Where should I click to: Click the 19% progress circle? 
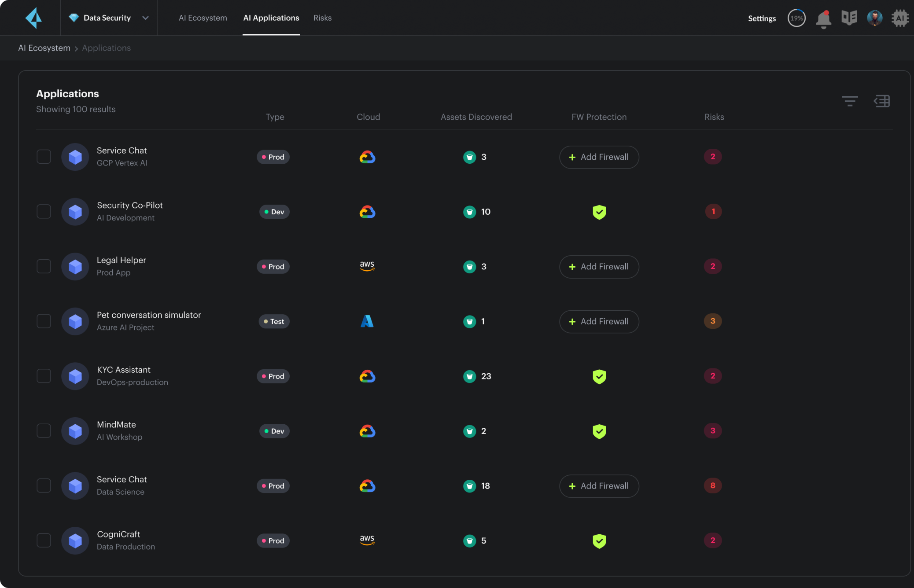pos(796,18)
